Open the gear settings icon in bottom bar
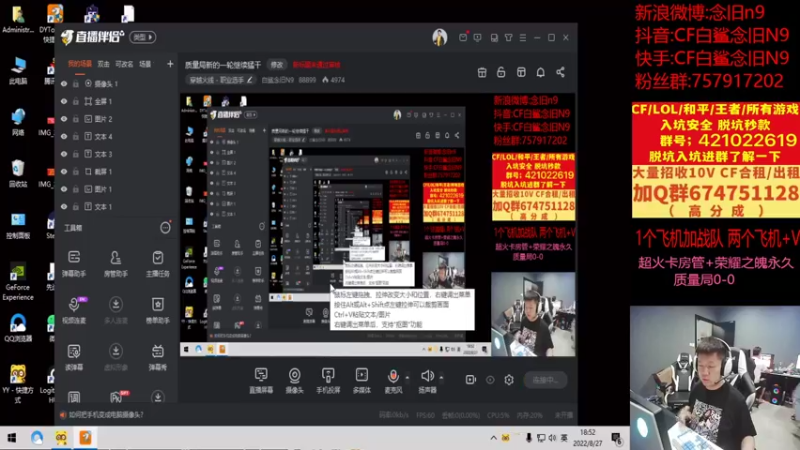800x450 pixels. pos(509,380)
